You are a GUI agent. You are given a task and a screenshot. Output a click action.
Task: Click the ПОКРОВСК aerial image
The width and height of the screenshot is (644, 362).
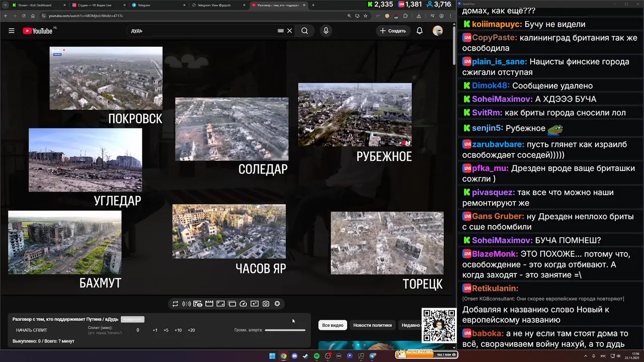(106, 78)
